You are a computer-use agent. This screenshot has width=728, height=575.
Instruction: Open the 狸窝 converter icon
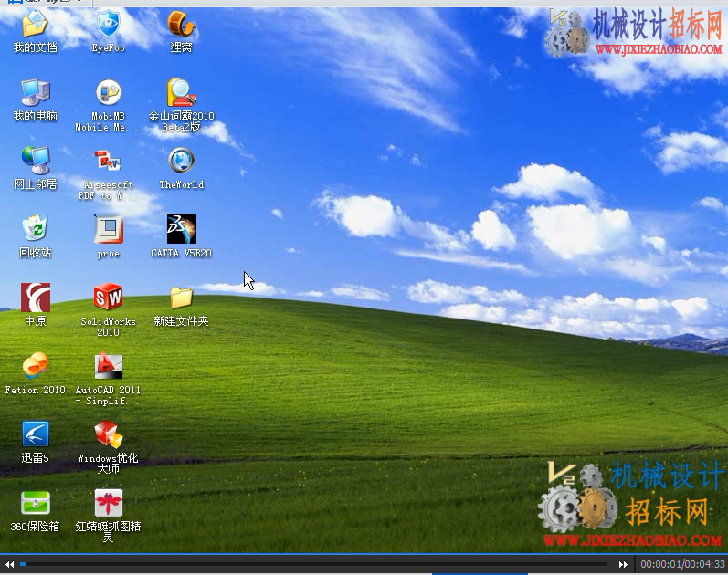(x=181, y=24)
